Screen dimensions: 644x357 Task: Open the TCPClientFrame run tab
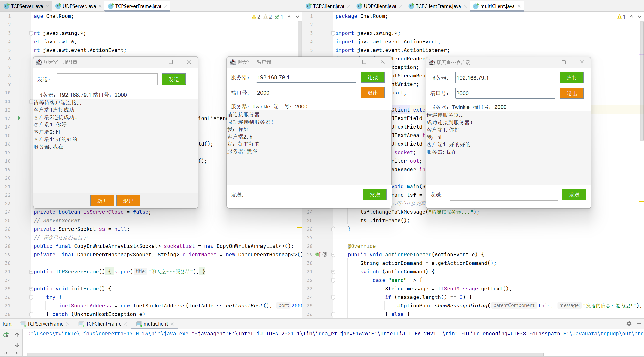pos(103,324)
